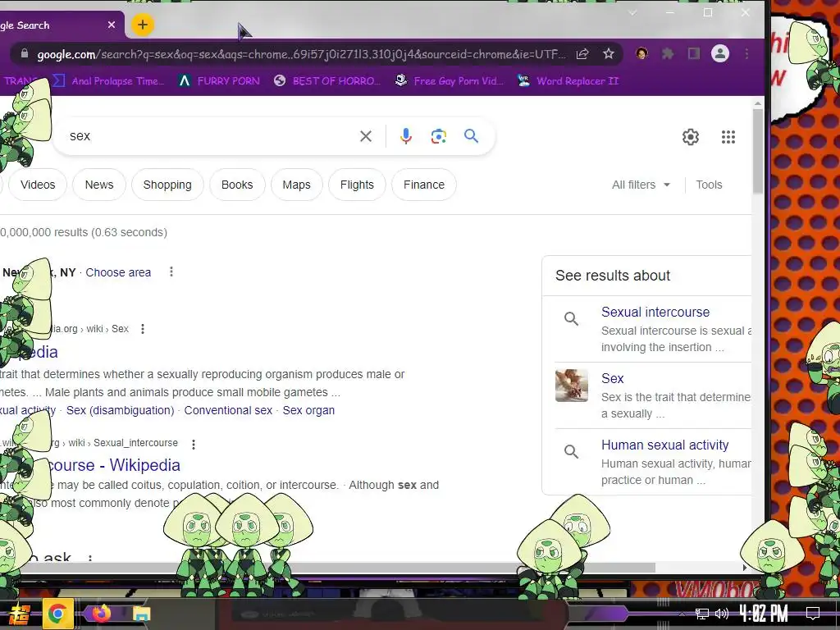Open the search Tools button
840x630 pixels.
[x=709, y=185]
